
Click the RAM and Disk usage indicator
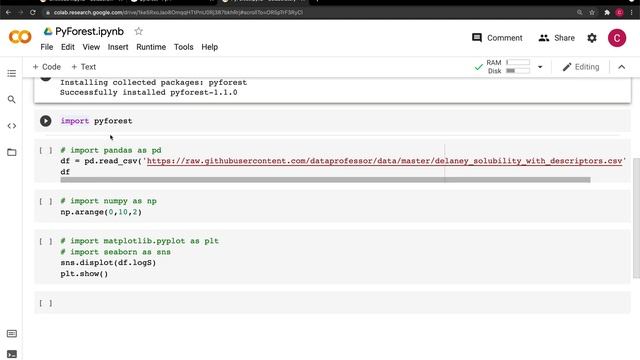pyautogui.click(x=502, y=67)
